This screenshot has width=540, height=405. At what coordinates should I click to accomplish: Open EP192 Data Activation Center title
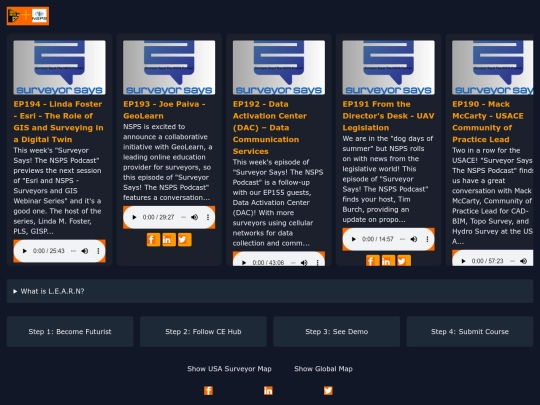pyautogui.click(x=270, y=127)
